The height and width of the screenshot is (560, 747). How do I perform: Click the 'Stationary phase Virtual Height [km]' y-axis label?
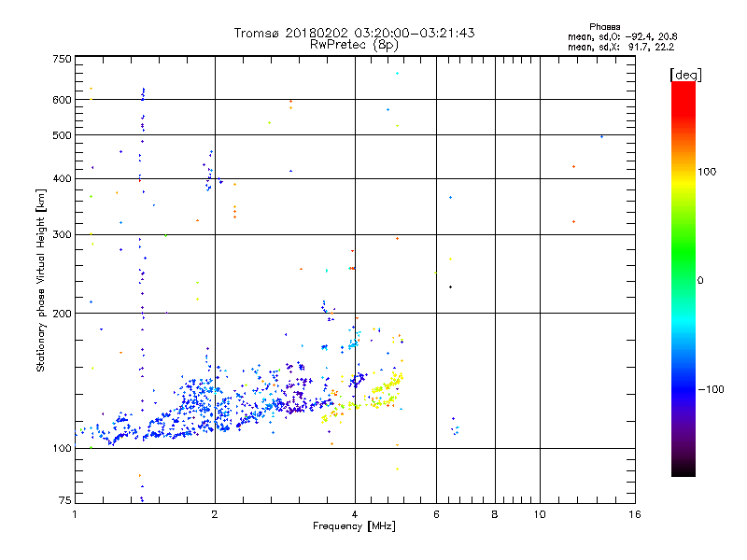coord(40,281)
